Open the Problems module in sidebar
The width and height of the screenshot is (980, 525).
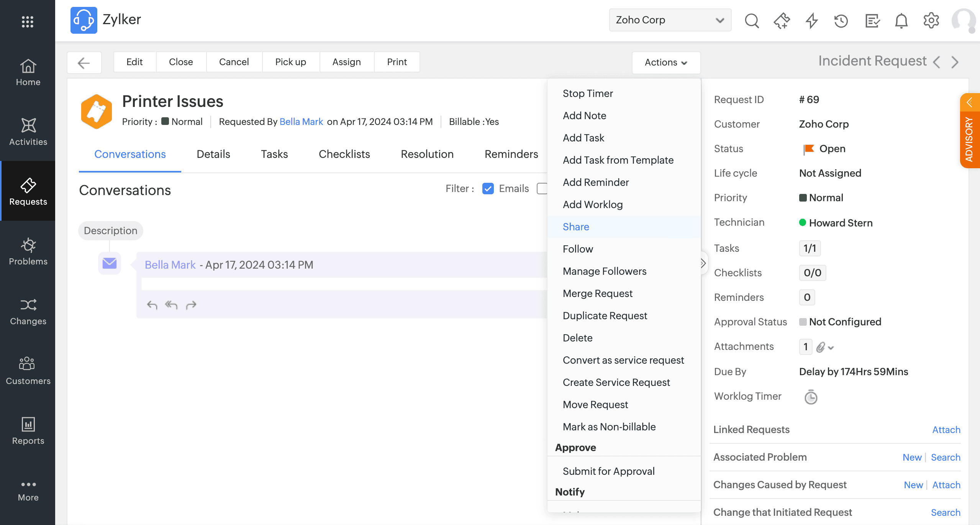[28, 251]
